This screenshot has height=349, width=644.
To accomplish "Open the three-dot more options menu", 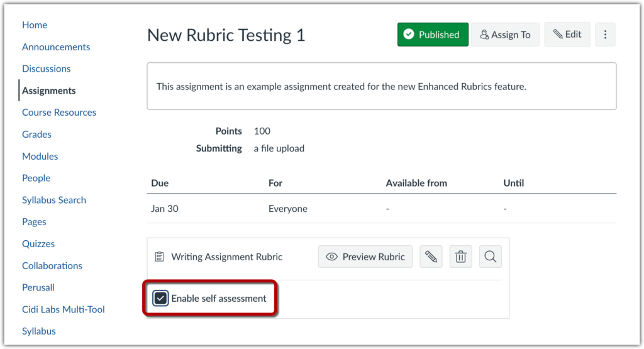I will [605, 35].
